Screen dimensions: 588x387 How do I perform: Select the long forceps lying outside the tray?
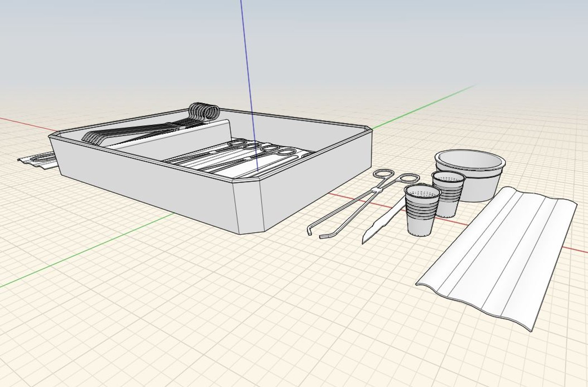tap(362, 204)
